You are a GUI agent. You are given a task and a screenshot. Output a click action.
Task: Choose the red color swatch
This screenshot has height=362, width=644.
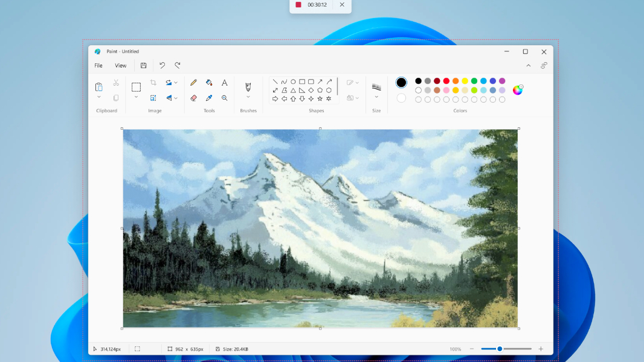(446, 81)
